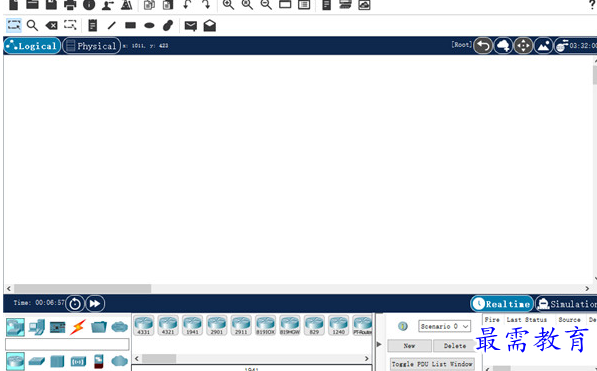
Task: Select the Network Devices category
Action: click(15, 327)
